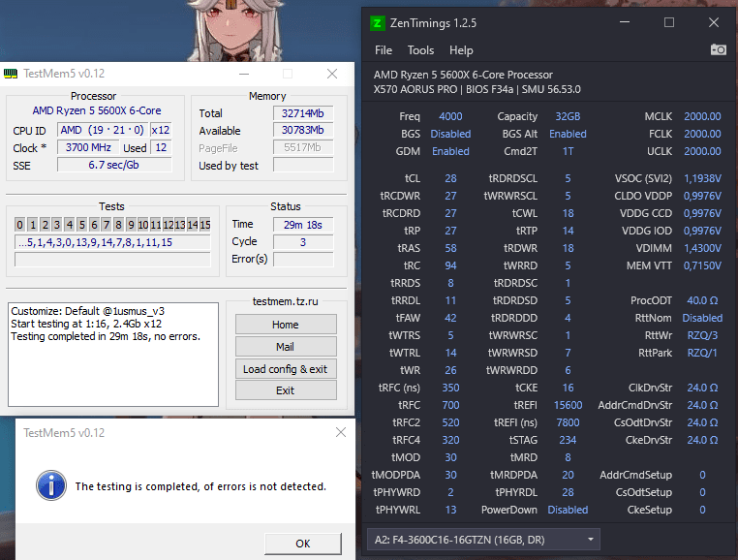Click the tRAS value 58
The image size is (738, 560).
point(450,248)
